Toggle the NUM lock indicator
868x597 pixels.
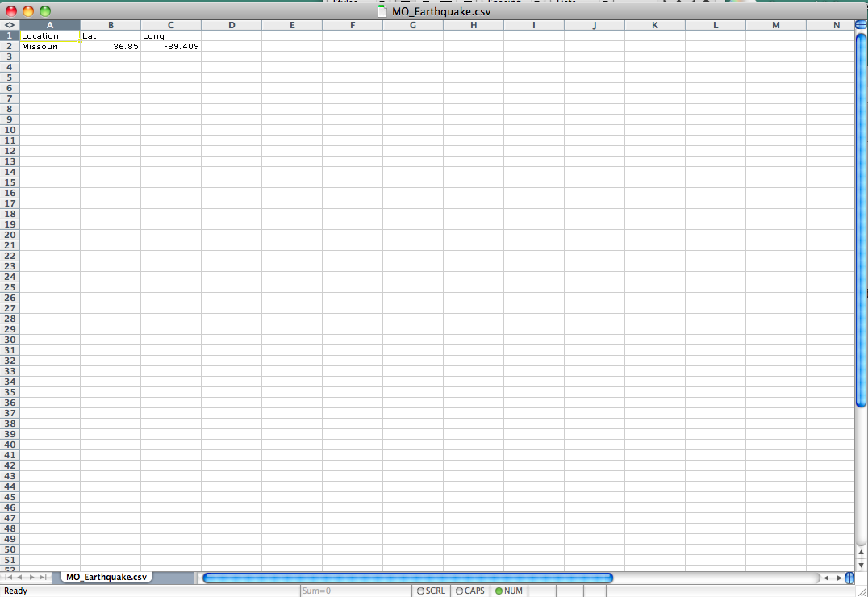509,591
